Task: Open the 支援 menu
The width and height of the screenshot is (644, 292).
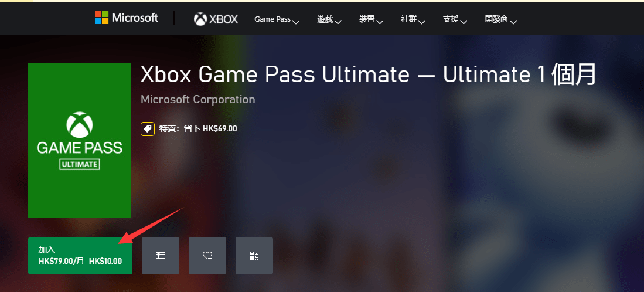Action: (451, 19)
